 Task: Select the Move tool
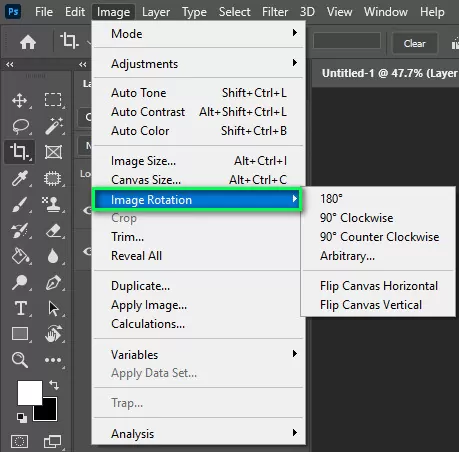[20, 100]
